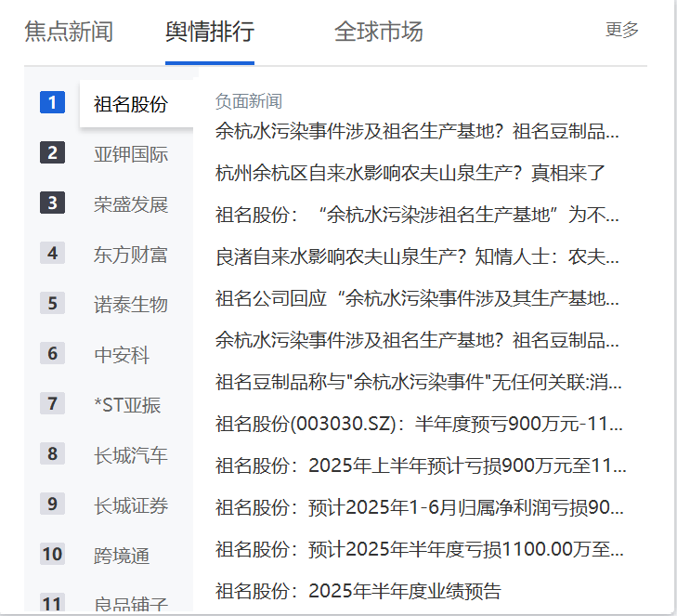Select the 舆情排行 tab
This screenshot has height=616, width=677.
210,32
